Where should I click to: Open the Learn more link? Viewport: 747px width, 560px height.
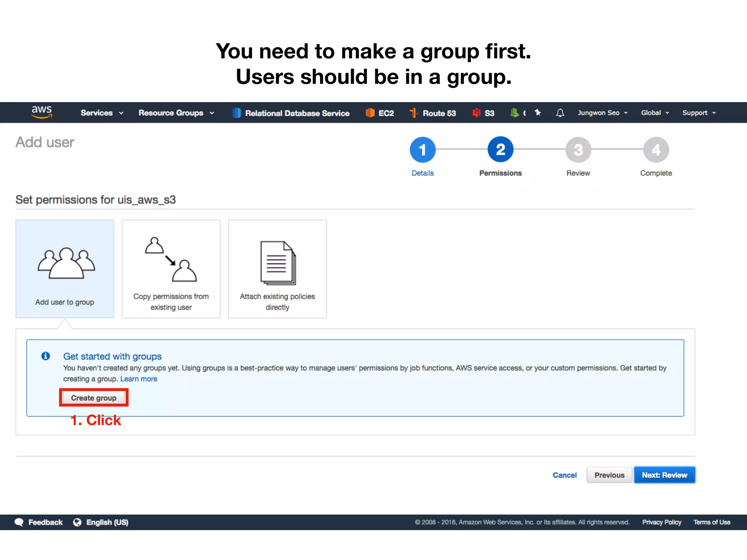coord(139,379)
